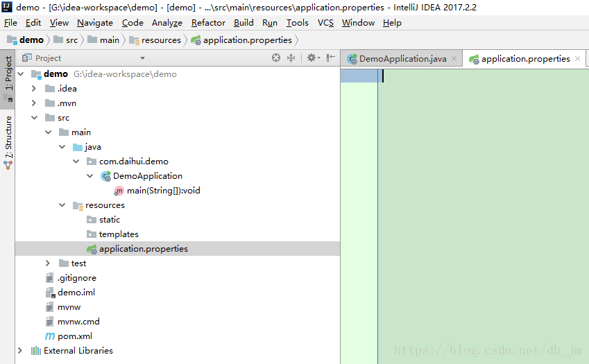The image size is (589, 364).
Task: Collapse the java folder node
Action: [62, 147]
